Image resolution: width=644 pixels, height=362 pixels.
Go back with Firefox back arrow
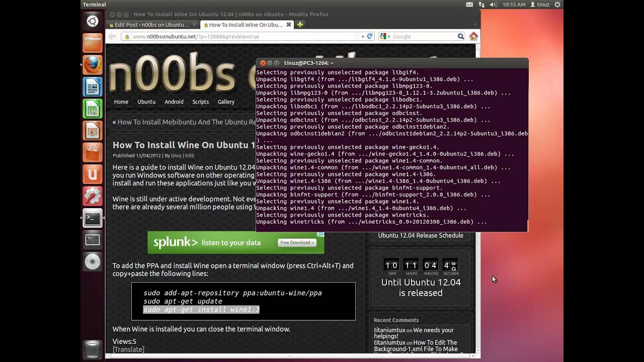click(x=113, y=36)
